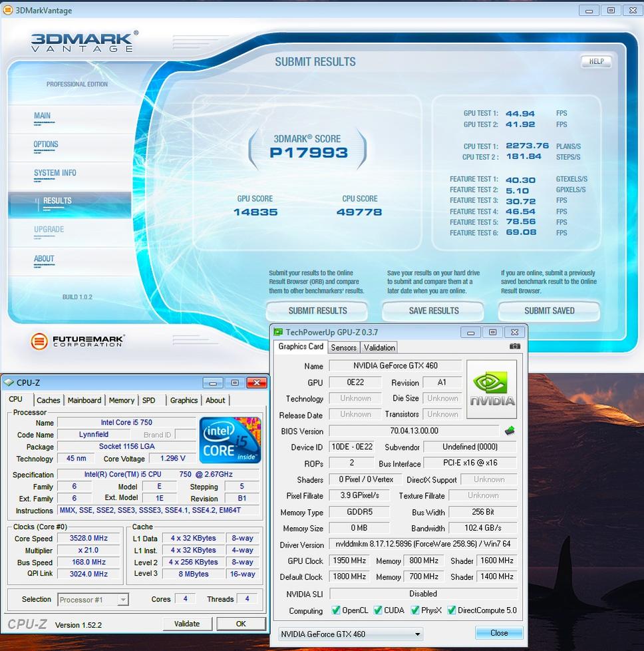This screenshot has width=644, height=651.
Task: Open the Processor #1 selection dropdown
Action: [x=93, y=600]
